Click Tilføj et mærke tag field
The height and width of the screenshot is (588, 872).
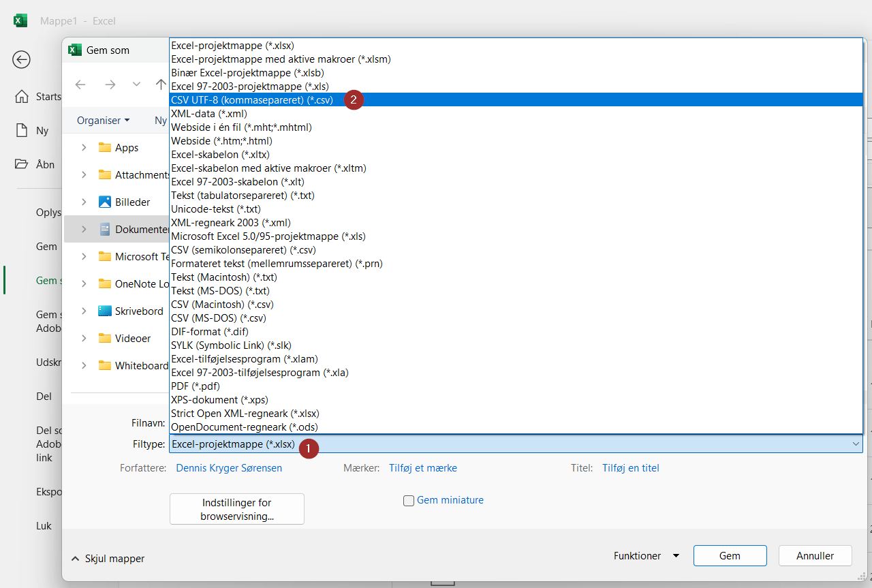[x=422, y=468]
